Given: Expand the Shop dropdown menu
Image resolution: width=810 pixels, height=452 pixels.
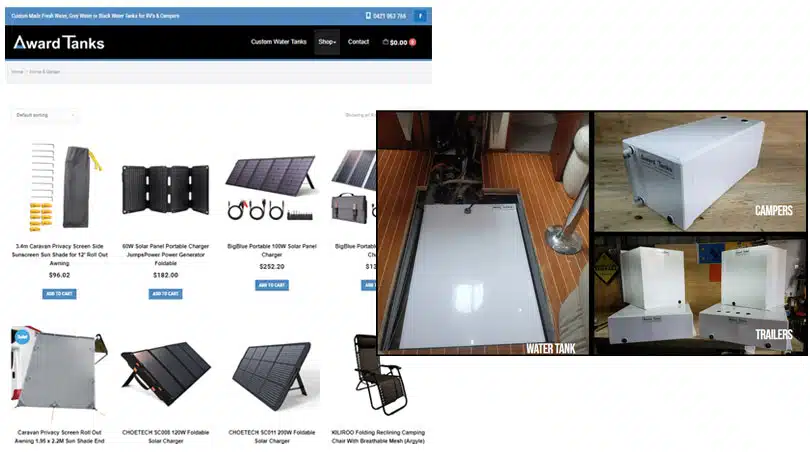Looking at the screenshot, I should point(327,42).
